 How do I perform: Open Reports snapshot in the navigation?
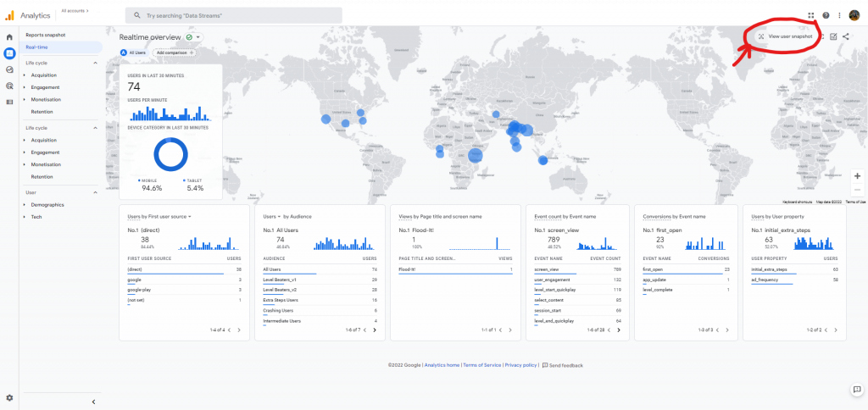(46, 35)
